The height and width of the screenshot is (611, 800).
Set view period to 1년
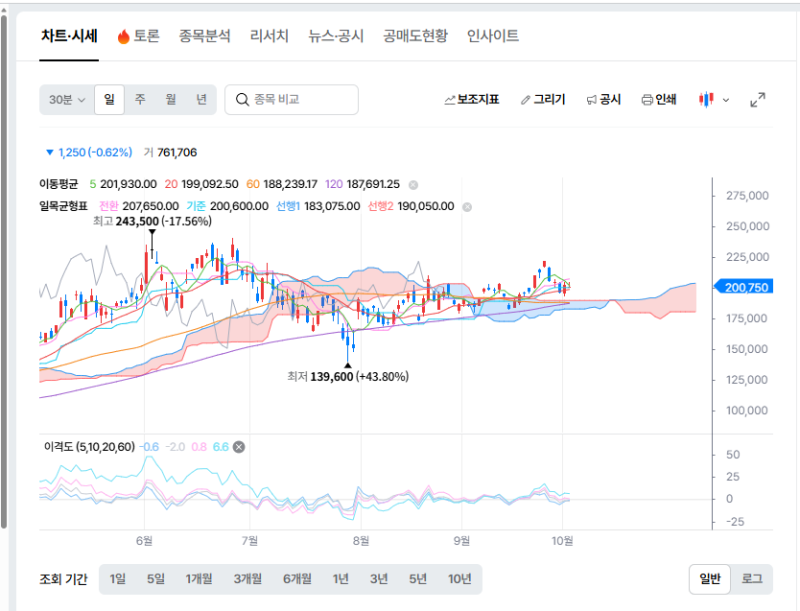coord(340,579)
